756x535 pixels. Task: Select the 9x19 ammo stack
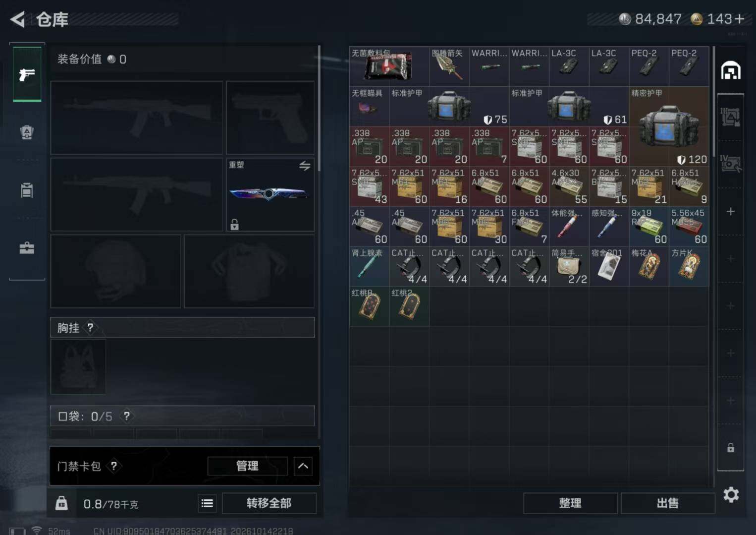tap(649, 226)
